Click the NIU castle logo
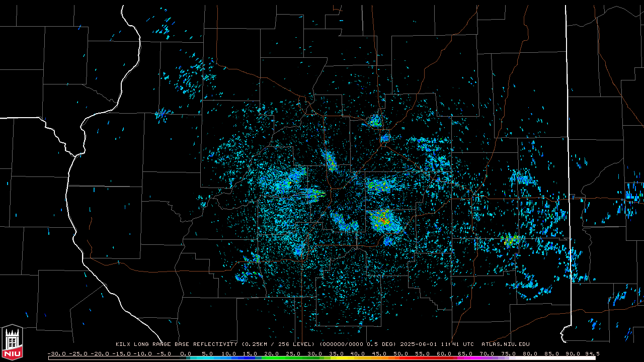The width and height of the screenshot is (644, 362). tap(12, 342)
